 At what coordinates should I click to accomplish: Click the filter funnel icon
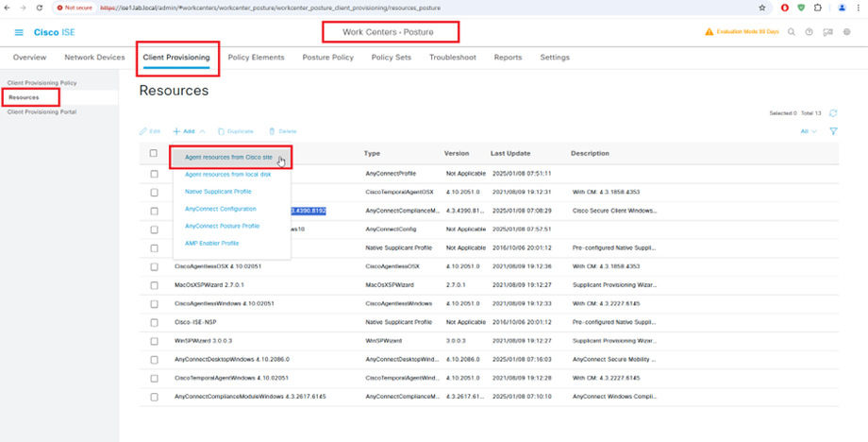coord(834,131)
